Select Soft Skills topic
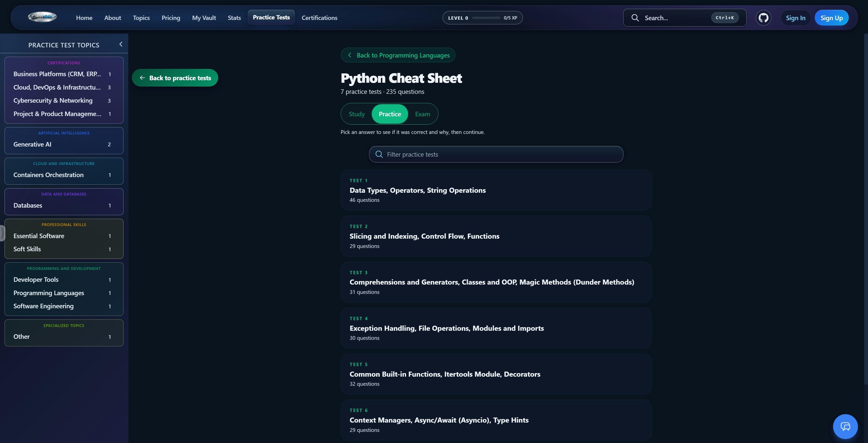868x443 pixels. tap(64, 249)
